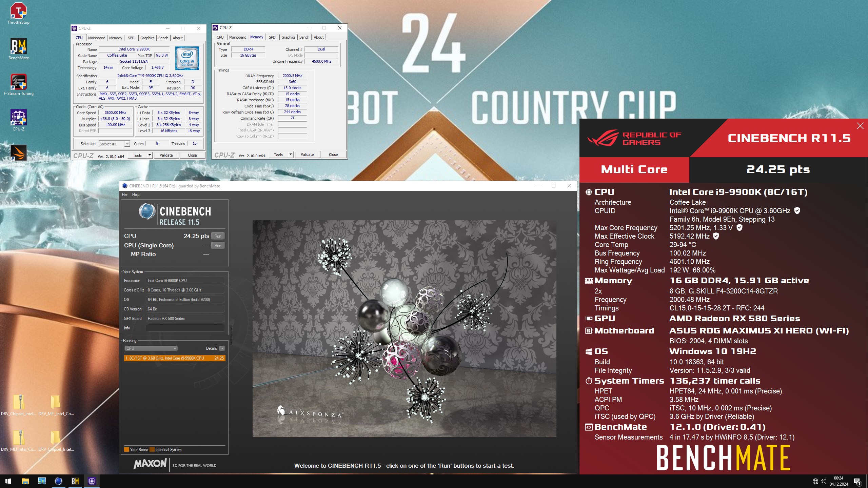Close the BenchMate result overlay
Screen dimensions: 868x488
point(860,126)
